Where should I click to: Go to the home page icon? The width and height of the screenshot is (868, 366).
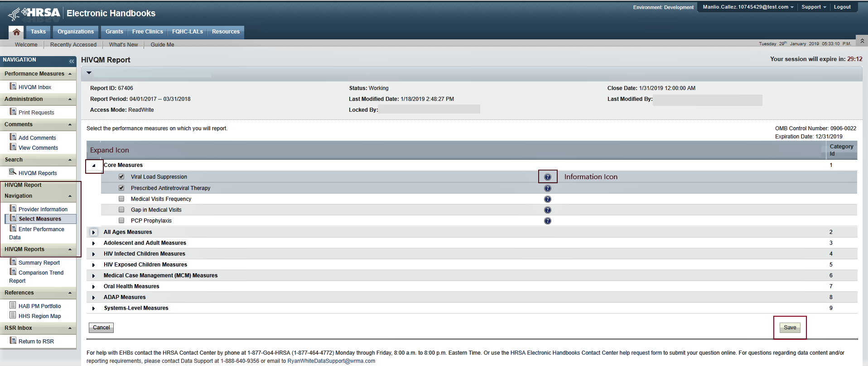click(16, 32)
